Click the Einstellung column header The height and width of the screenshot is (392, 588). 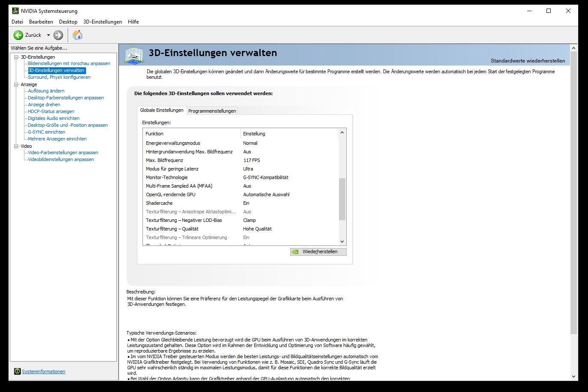coord(289,134)
